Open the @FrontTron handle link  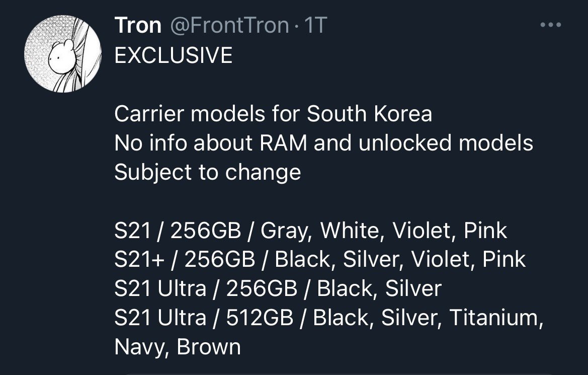click(229, 26)
